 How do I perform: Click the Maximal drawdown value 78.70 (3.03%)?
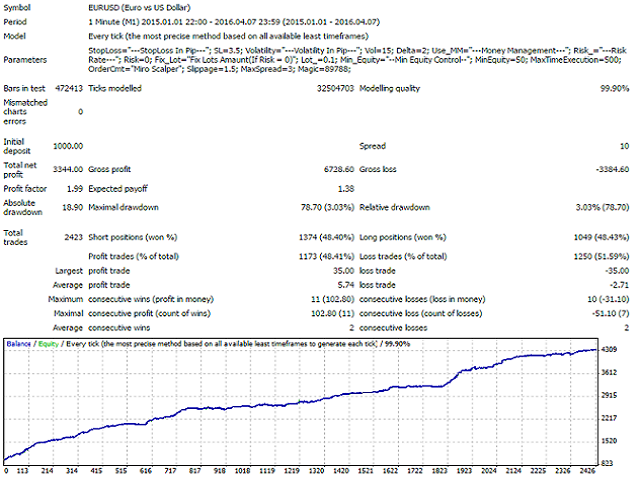point(327,208)
